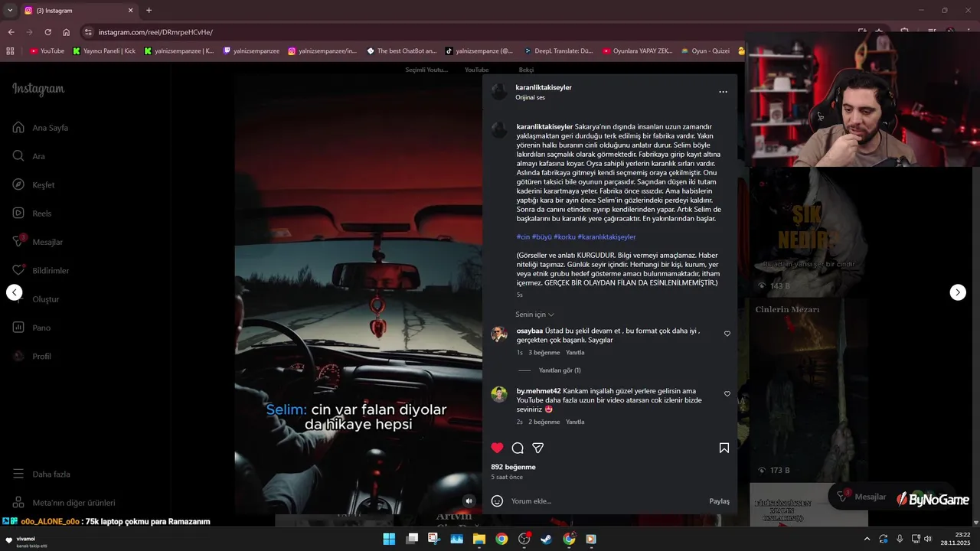The height and width of the screenshot is (551, 980).
Task: Open post options three-dot menu
Action: (723, 92)
